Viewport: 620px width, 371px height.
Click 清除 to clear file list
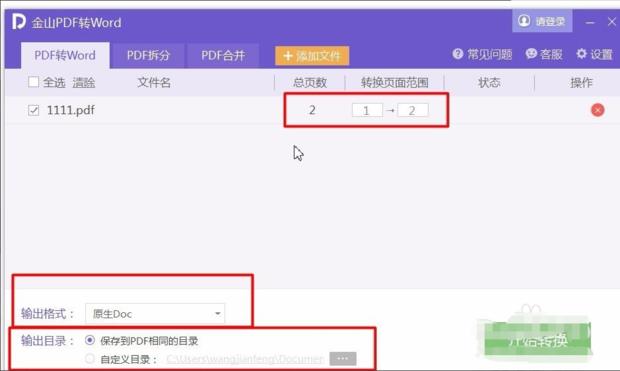point(84,83)
